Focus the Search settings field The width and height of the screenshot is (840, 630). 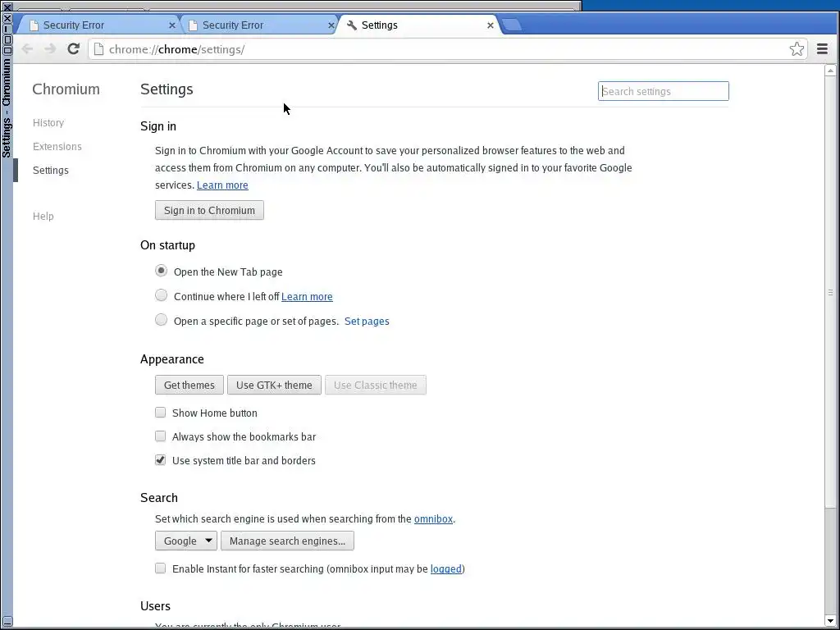(x=663, y=91)
